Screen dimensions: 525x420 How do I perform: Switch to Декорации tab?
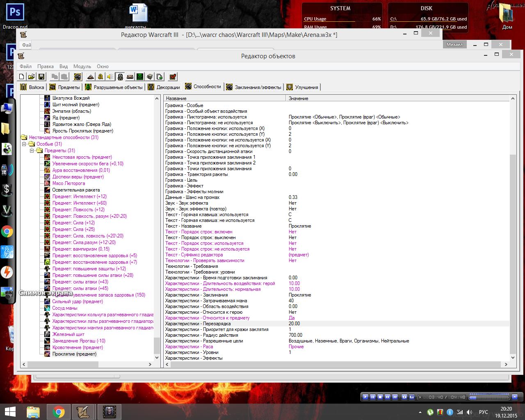(164, 87)
